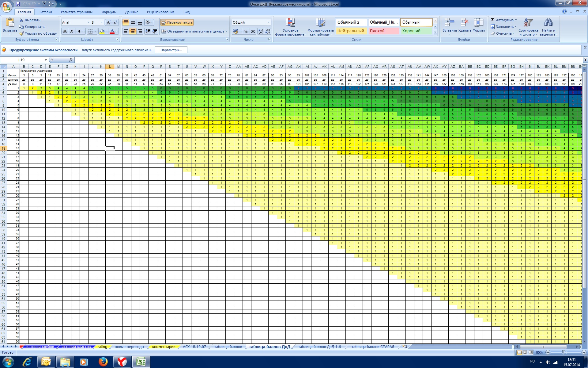The height and width of the screenshot is (368, 588).
Task: Open the number format dropdown
Action: 269,22
